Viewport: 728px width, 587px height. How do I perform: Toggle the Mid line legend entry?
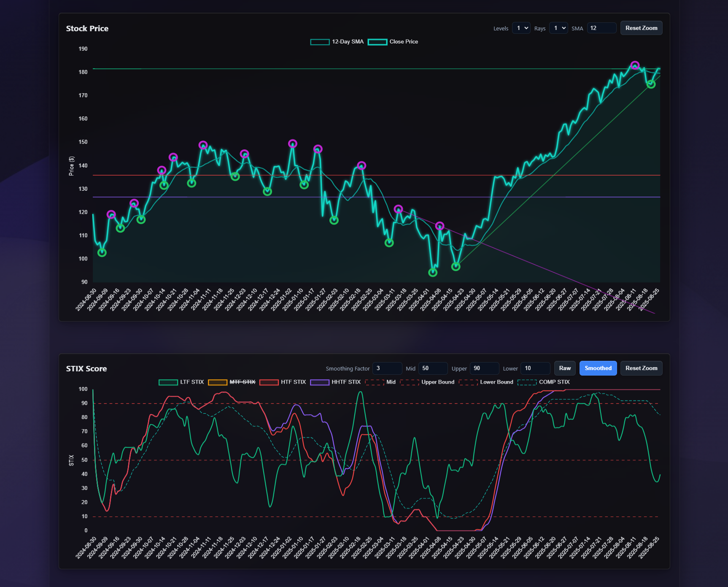(380, 382)
